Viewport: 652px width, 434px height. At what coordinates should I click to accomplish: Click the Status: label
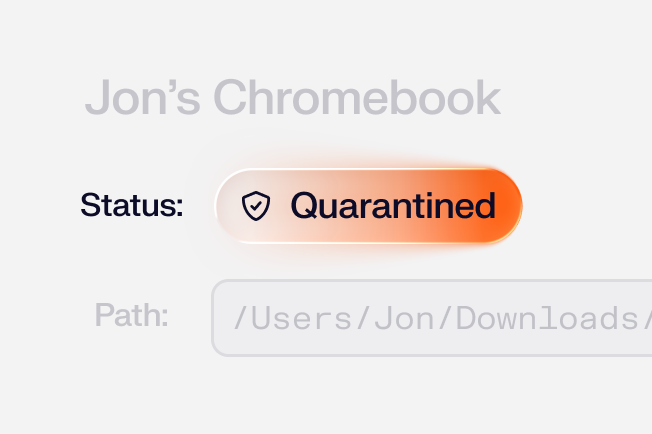point(132,206)
